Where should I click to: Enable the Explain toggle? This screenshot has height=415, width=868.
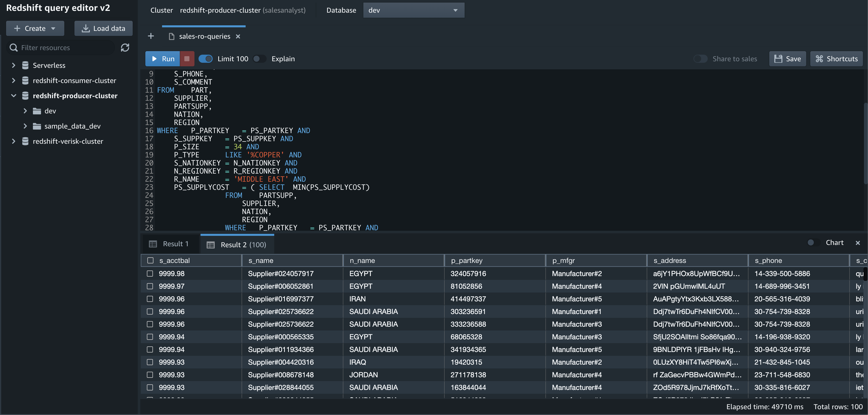[x=259, y=59]
